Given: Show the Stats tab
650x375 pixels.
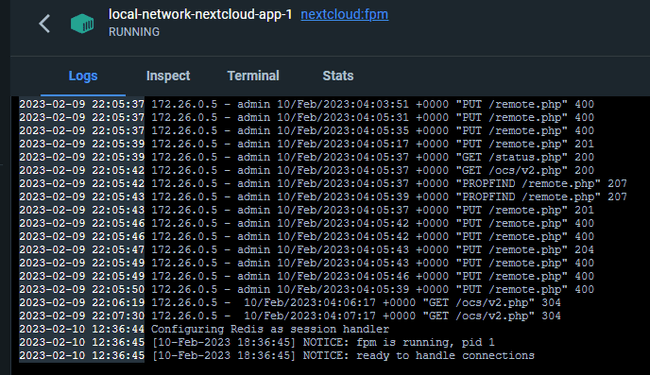Looking at the screenshot, I should pyautogui.click(x=338, y=76).
